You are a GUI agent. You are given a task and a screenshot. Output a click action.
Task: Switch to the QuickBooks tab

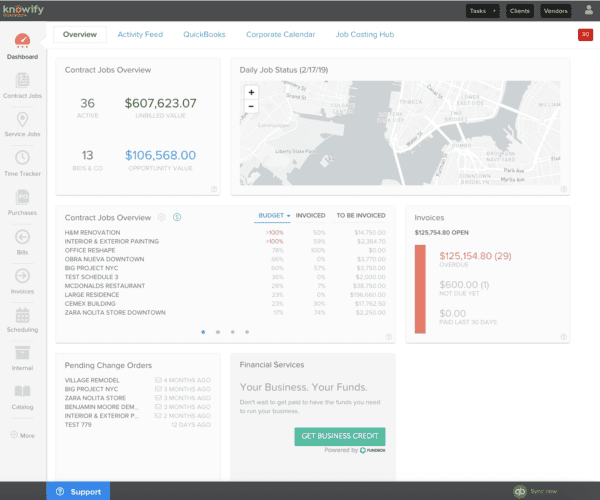pyautogui.click(x=204, y=34)
